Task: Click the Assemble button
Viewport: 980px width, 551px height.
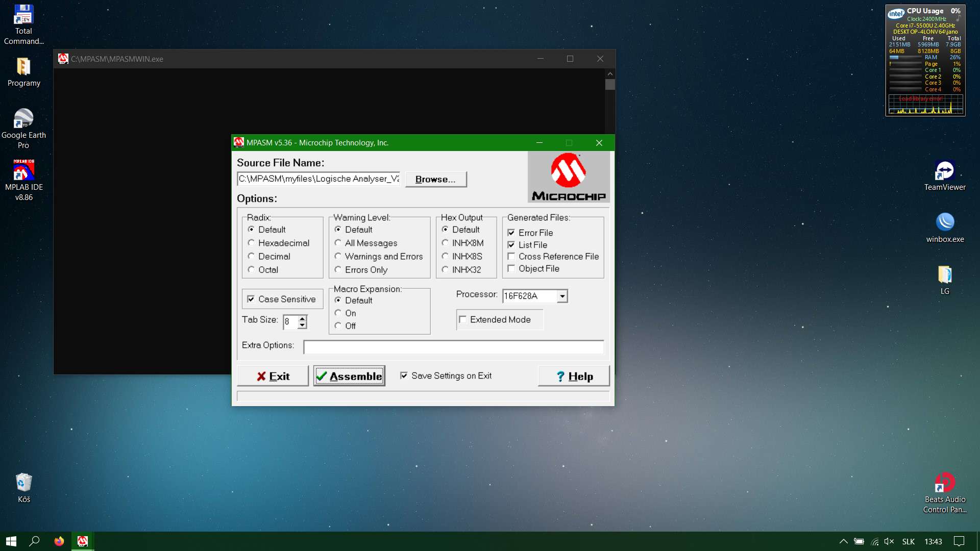Action: pos(349,376)
